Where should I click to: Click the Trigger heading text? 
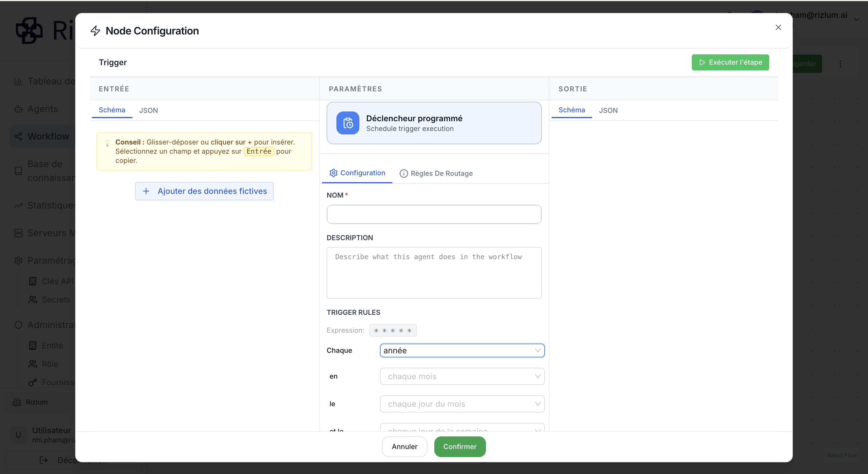click(x=113, y=62)
